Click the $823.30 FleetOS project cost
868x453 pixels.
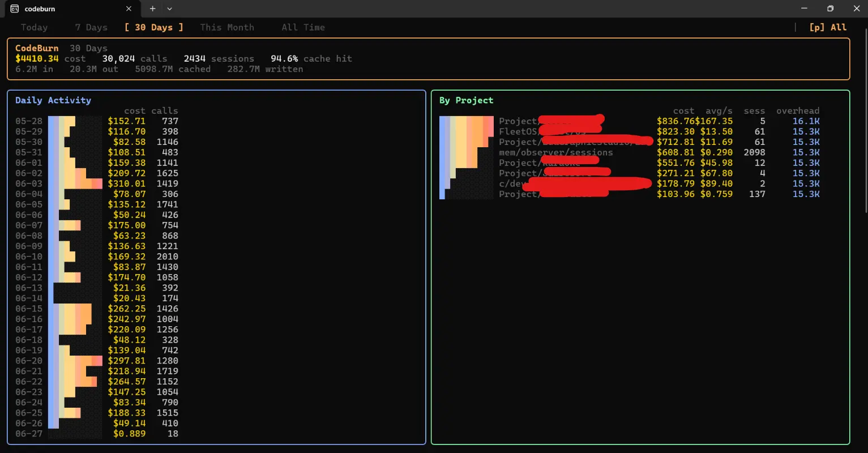coord(676,131)
